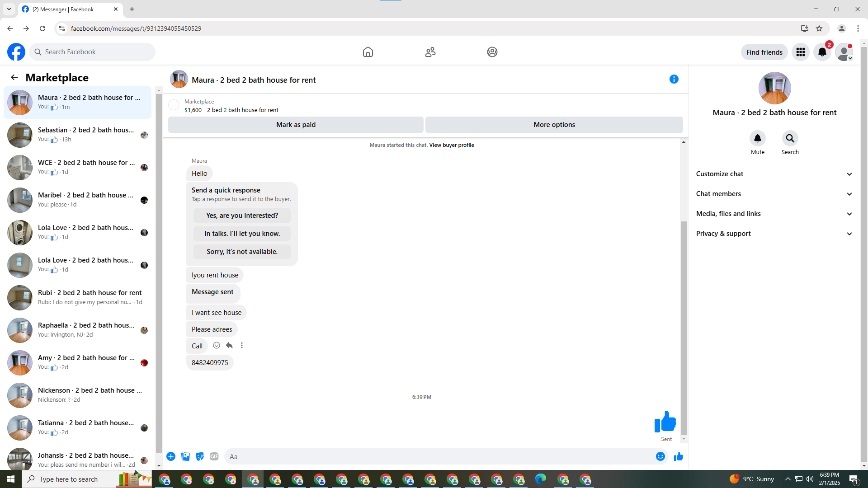Open the sticker chooser icon
Screen dimensions: 868x488
click(200, 456)
